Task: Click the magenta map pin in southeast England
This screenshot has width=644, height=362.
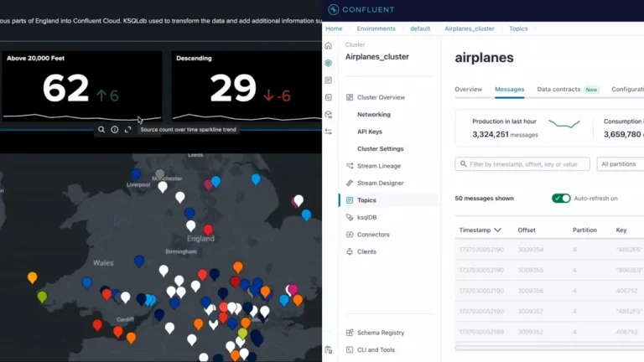Action: pos(293,290)
